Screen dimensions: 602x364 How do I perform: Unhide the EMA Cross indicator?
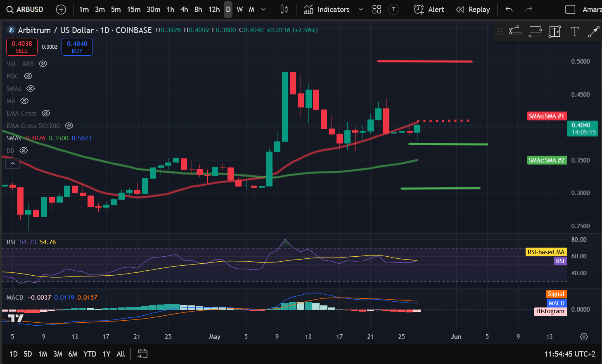pos(46,113)
